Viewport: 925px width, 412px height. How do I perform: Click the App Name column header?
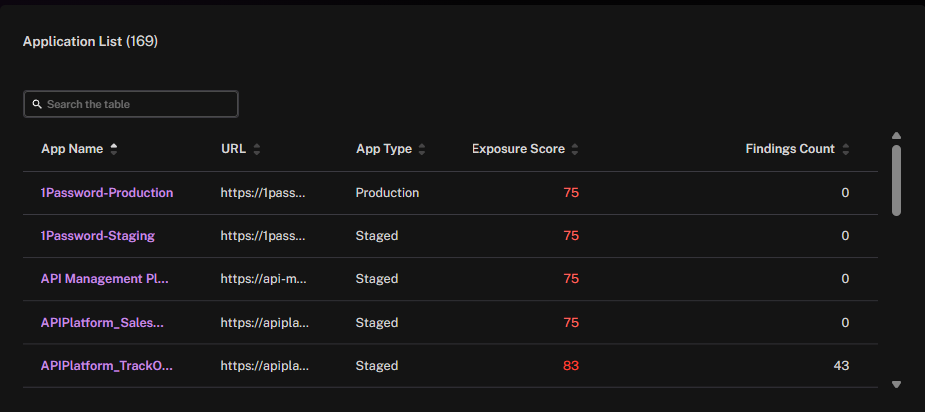coord(72,149)
